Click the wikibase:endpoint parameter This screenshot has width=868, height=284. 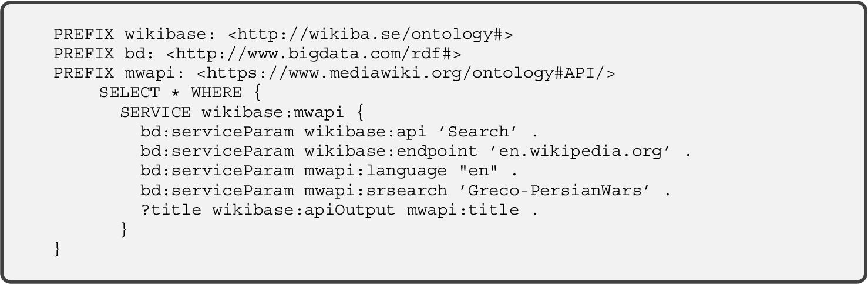(390, 152)
